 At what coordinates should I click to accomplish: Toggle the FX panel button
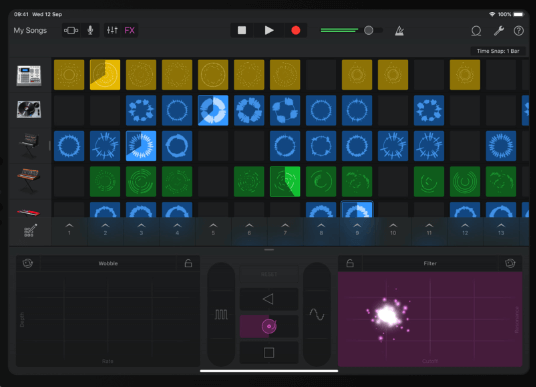[130, 30]
